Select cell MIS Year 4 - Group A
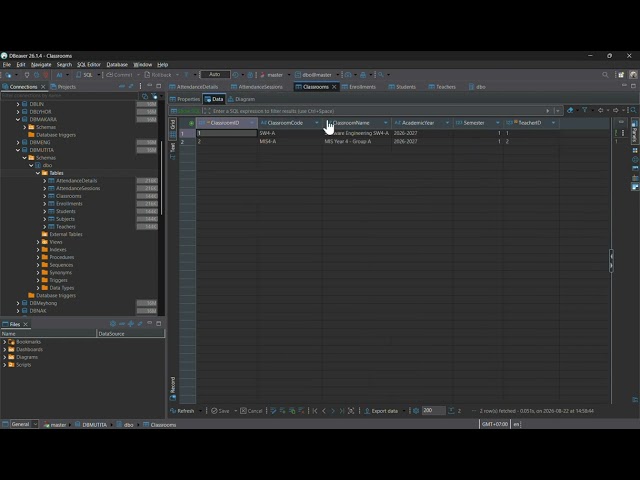 click(x=357, y=141)
